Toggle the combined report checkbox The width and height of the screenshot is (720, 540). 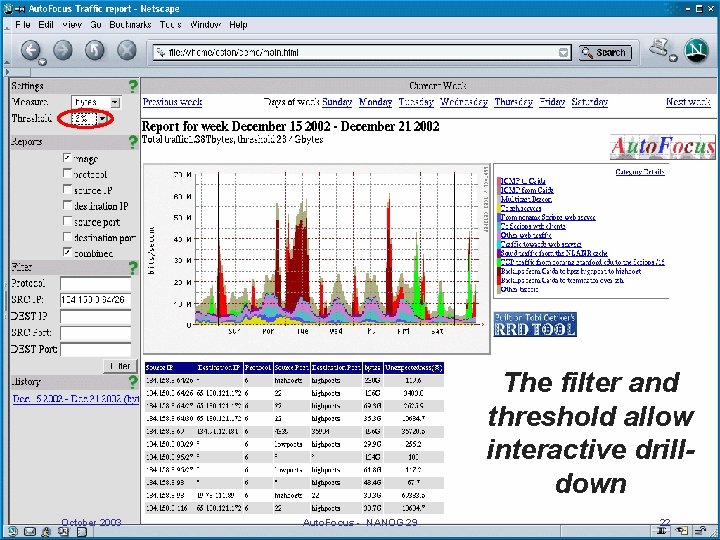(x=67, y=252)
